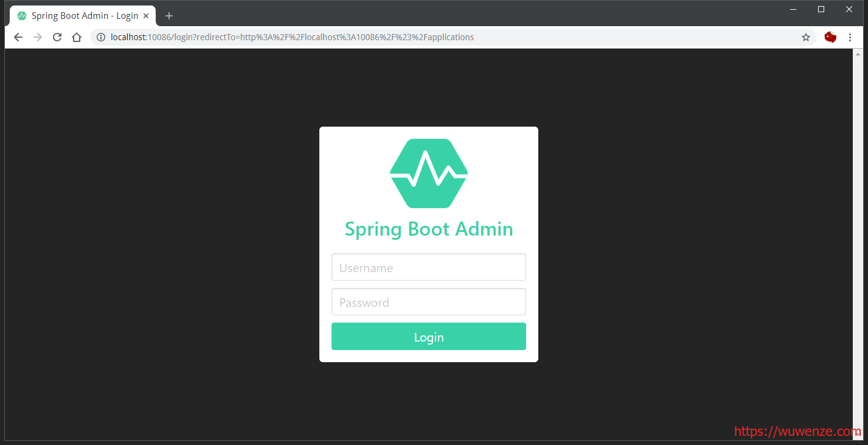Minimize the browser window
The image size is (868, 445).
(x=793, y=9)
